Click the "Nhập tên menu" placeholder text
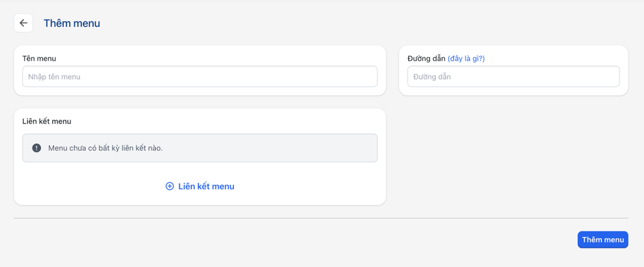The height and width of the screenshot is (267, 644). (x=54, y=77)
